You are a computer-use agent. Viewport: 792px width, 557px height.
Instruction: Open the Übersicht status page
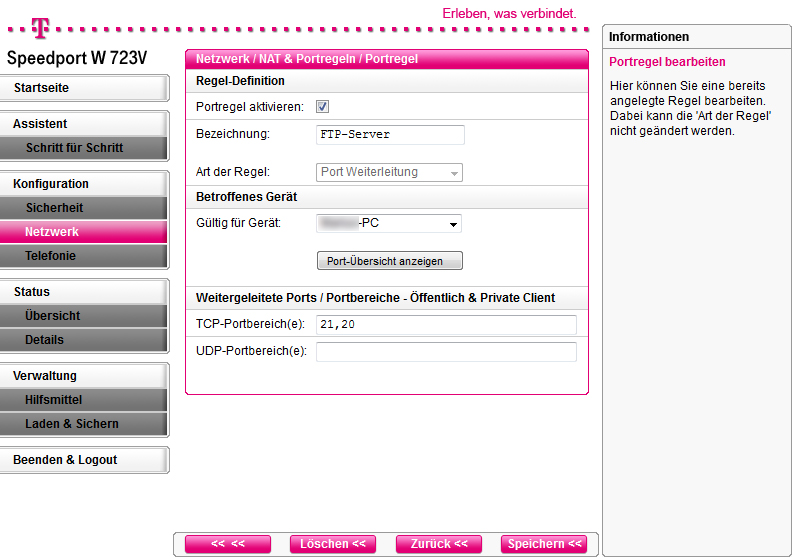coord(84,316)
